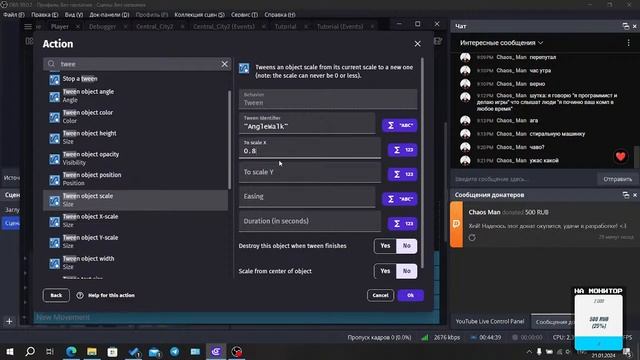The width and height of the screenshot is (640, 360).
Task: Focus the To scale Y field
Action: pyautogui.click(x=310, y=172)
